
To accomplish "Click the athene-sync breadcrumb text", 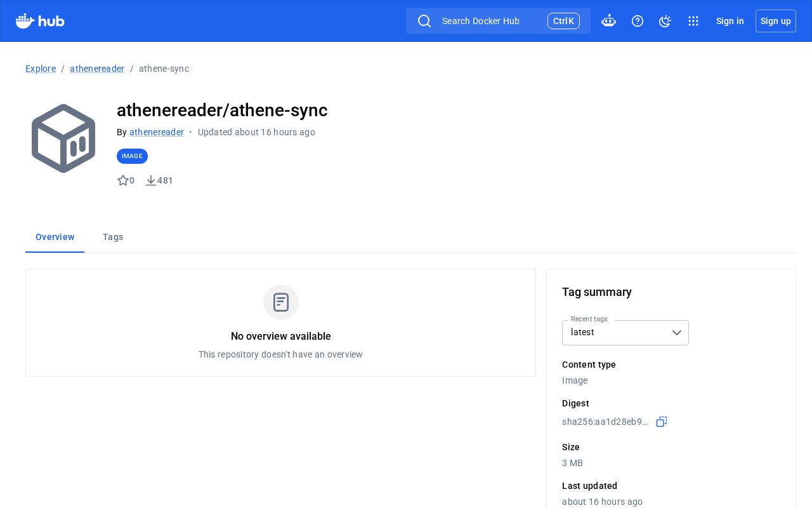I will [164, 69].
